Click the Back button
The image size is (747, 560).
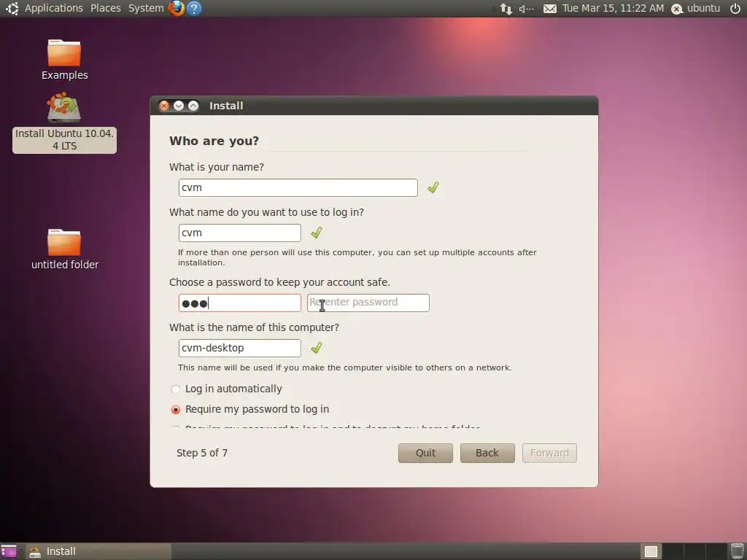(x=487, y=453)
